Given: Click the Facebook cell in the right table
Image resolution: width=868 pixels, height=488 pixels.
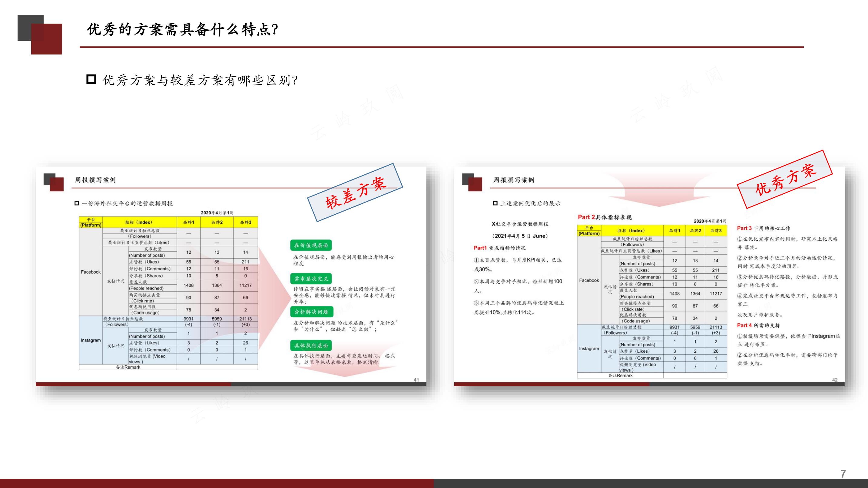Looking at the screenshot, I should point(589,280).
